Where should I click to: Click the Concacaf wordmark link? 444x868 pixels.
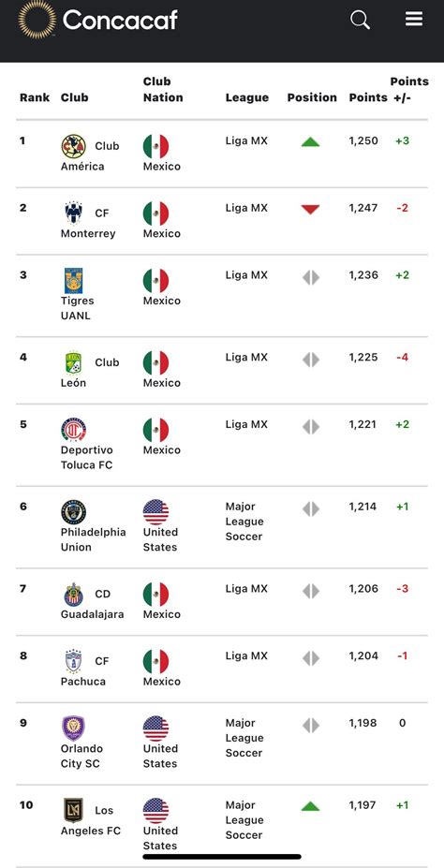coord(120,21)
